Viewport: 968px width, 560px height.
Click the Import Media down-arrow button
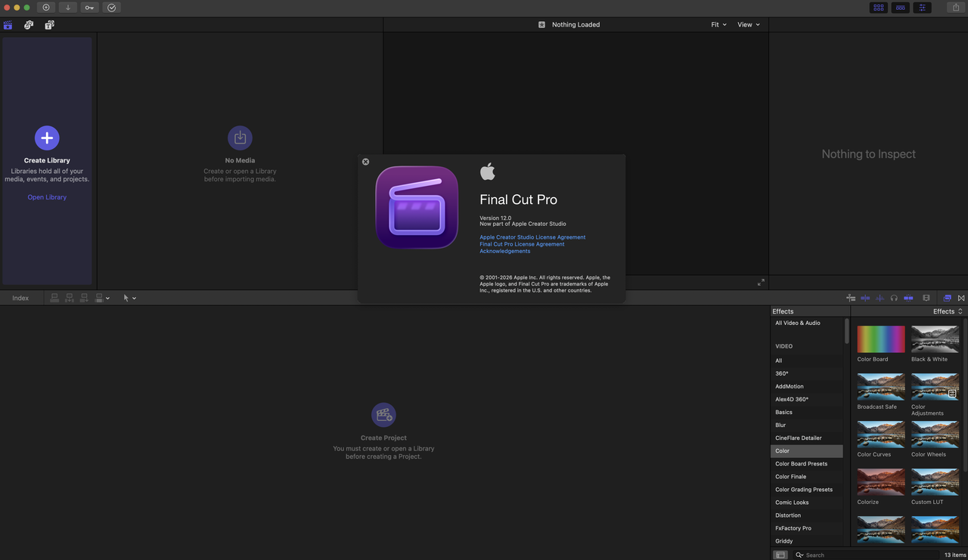point(68,8)
